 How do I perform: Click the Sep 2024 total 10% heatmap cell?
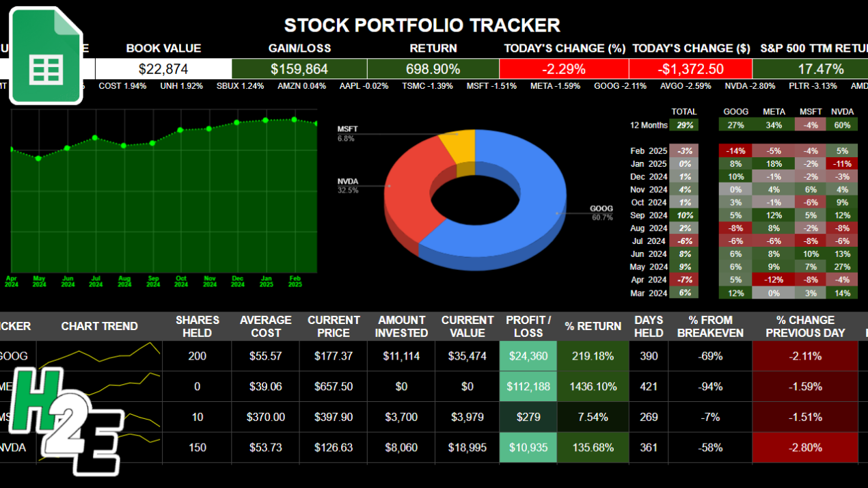(684, 215)
